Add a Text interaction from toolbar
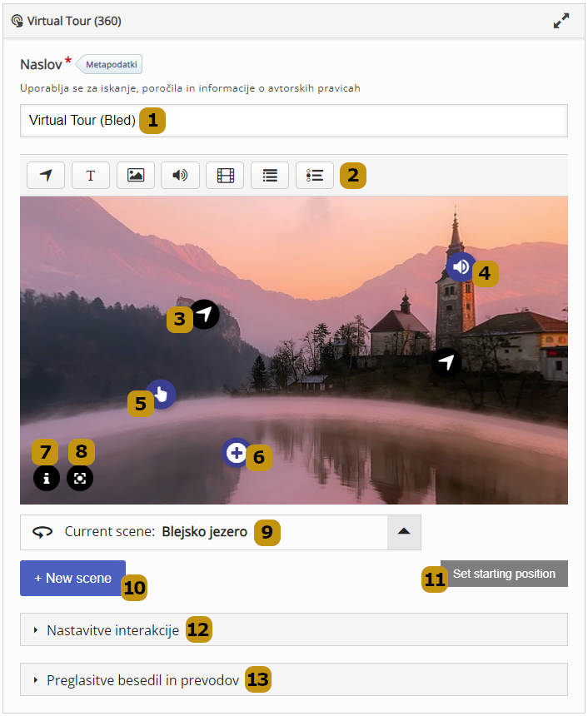This screenshot has width=588, height=716. tap(91, 176)
